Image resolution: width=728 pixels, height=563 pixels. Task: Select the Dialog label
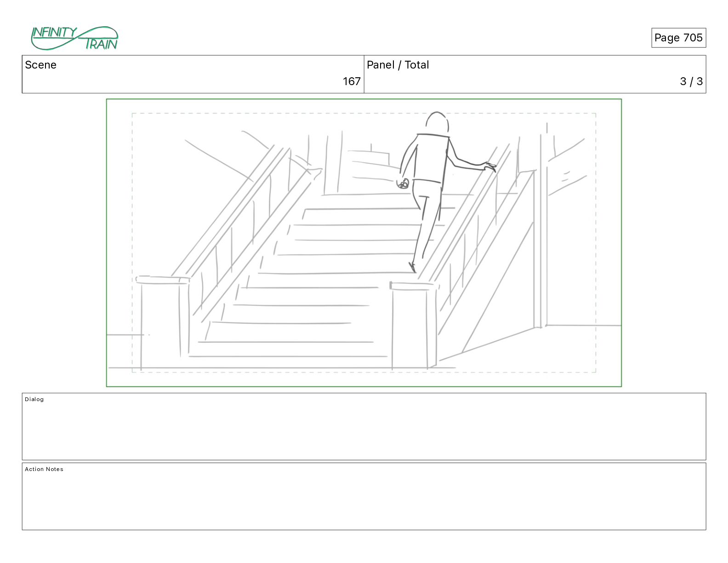tap(34, 399)
